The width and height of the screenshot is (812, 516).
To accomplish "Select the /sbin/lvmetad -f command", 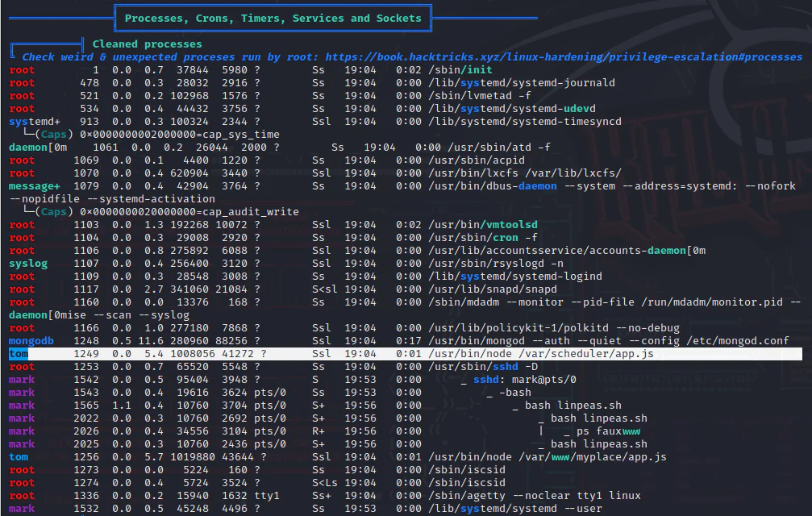I will click(x=479, y=96).
